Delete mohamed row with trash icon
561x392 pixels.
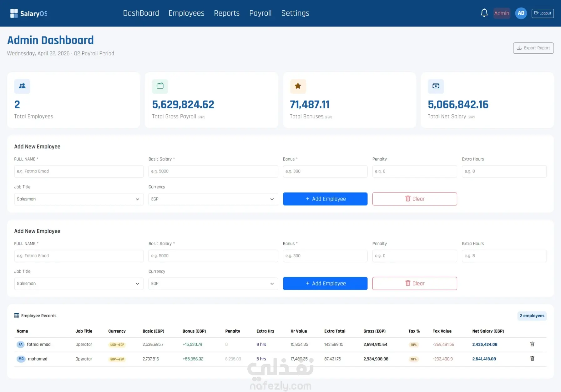click(x=532, y=358)
